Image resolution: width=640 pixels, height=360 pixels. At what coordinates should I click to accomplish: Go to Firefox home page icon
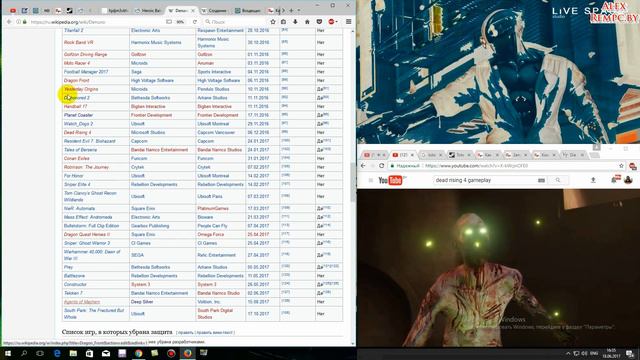[x=307, y=22]
